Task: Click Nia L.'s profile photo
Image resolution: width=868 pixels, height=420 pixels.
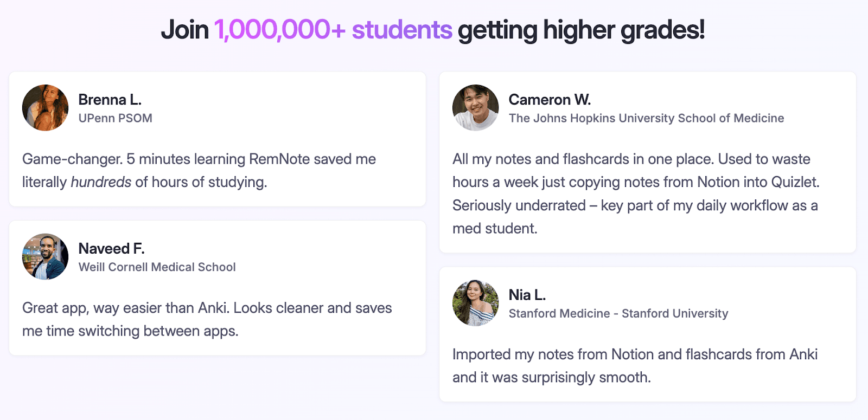Action: [476, 303]
